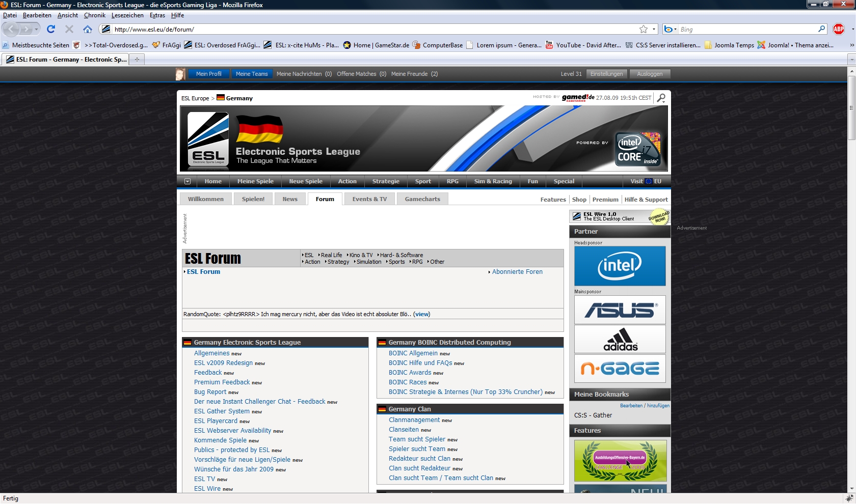
Task: Open the Events & TV tab
Action: coord(369,199)
